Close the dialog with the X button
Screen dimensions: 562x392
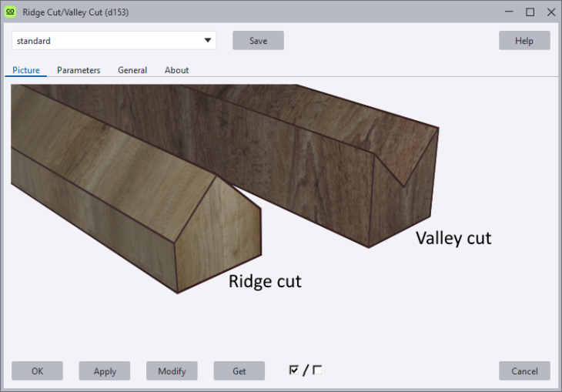click(x=551, y=12)
